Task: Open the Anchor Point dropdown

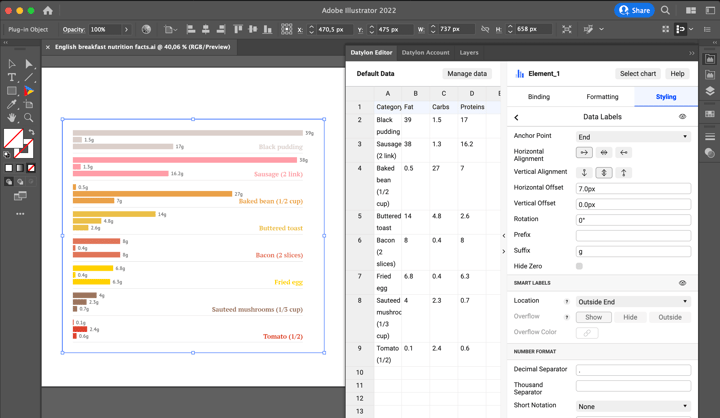Action: tap(633, 137)
